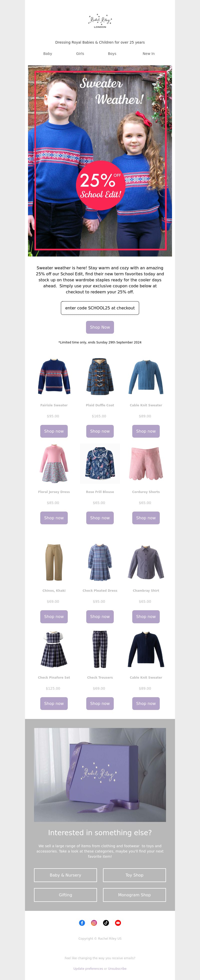200x980 pixels.
Task: Open the Rose Frill Blouse product image
Action: pyautogui.click(x=100, y=463)
